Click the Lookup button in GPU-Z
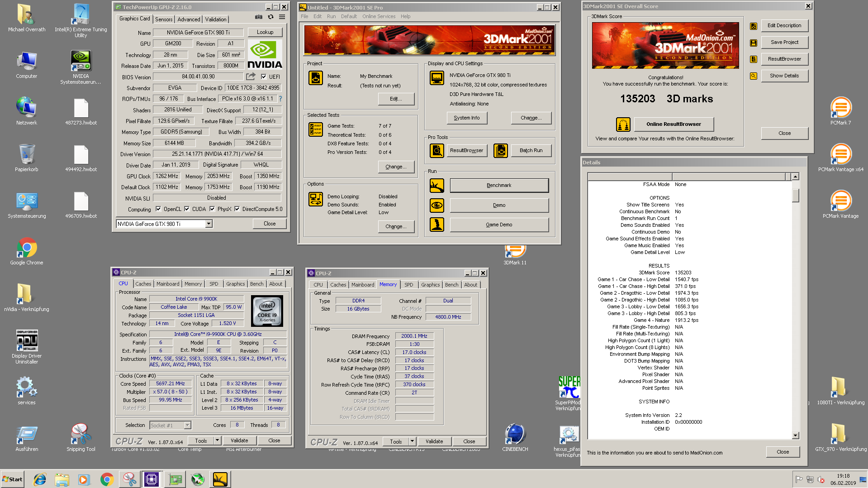 click(x=265, y=32)
